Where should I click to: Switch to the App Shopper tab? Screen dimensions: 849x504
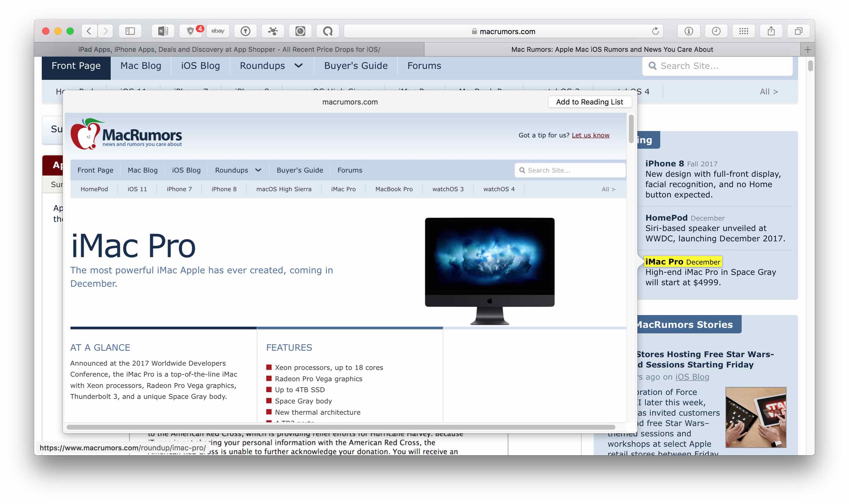[229, 50]
